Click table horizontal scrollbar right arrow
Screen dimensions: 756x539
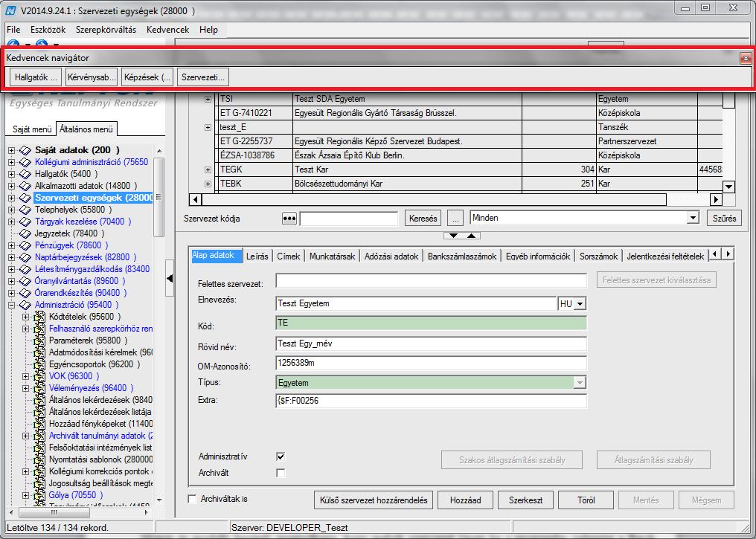tap(716, 199)
